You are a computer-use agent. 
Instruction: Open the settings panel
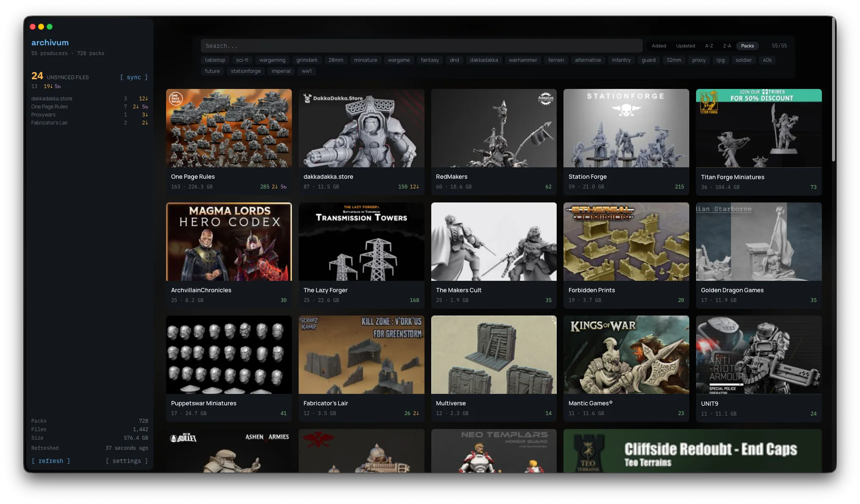pos(126,461)
